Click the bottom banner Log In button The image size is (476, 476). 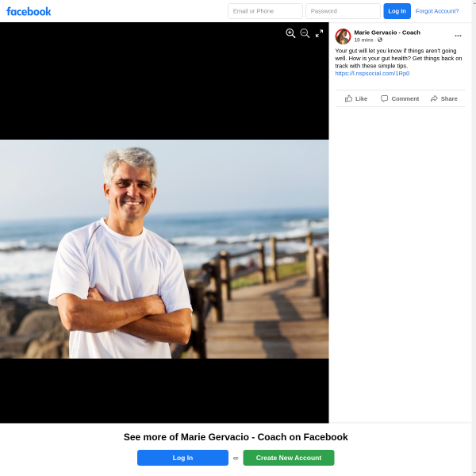coord(182,458)
